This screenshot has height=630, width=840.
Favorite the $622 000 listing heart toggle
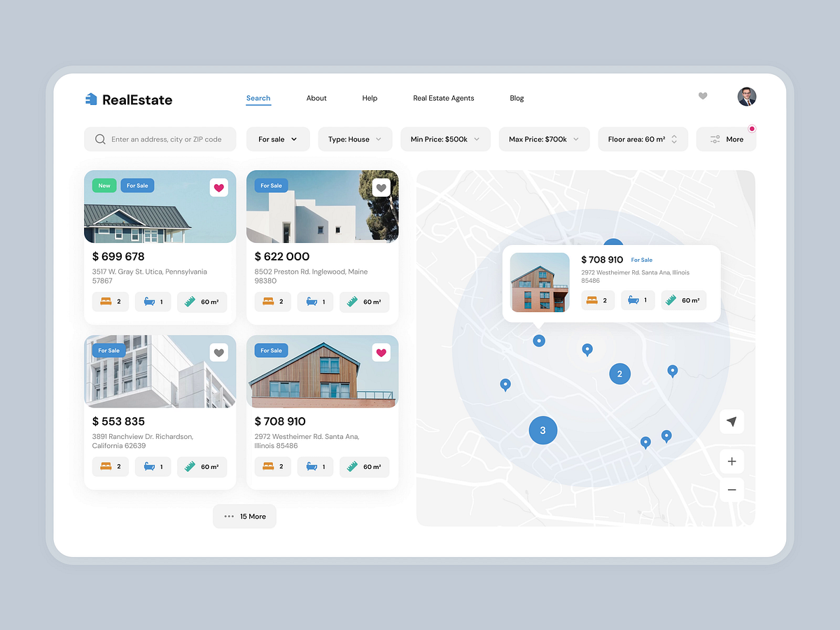click(381, 188)
